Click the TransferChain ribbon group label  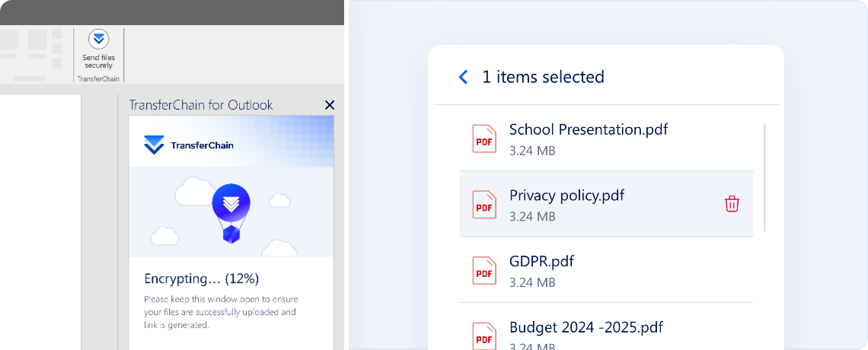[98, 78]
